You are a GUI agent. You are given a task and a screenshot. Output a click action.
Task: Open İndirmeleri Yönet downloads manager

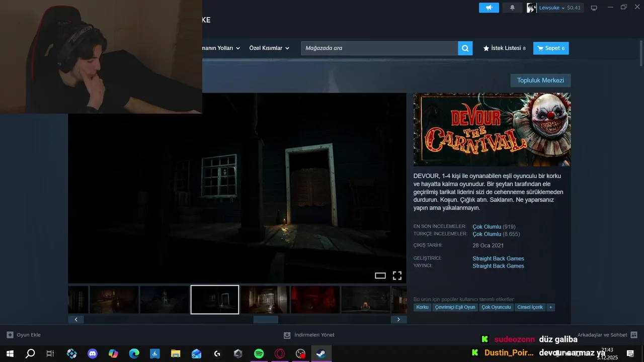(x=309, y=335)
